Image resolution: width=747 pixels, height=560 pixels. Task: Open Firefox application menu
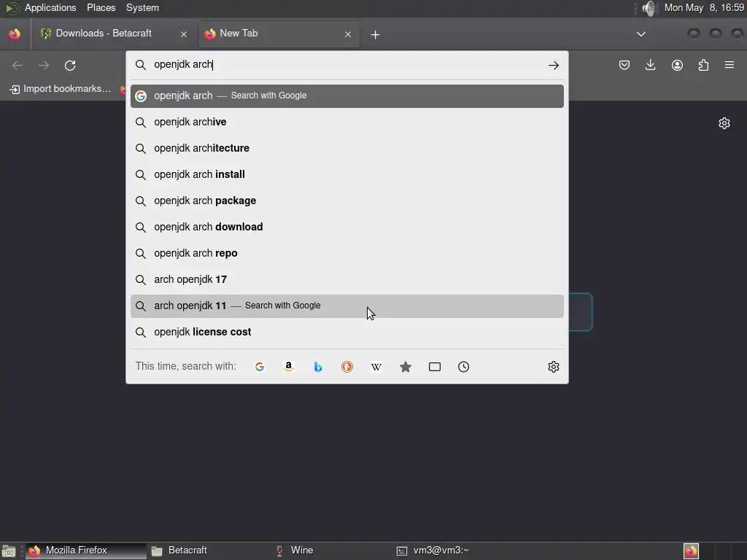click(729, 65)
